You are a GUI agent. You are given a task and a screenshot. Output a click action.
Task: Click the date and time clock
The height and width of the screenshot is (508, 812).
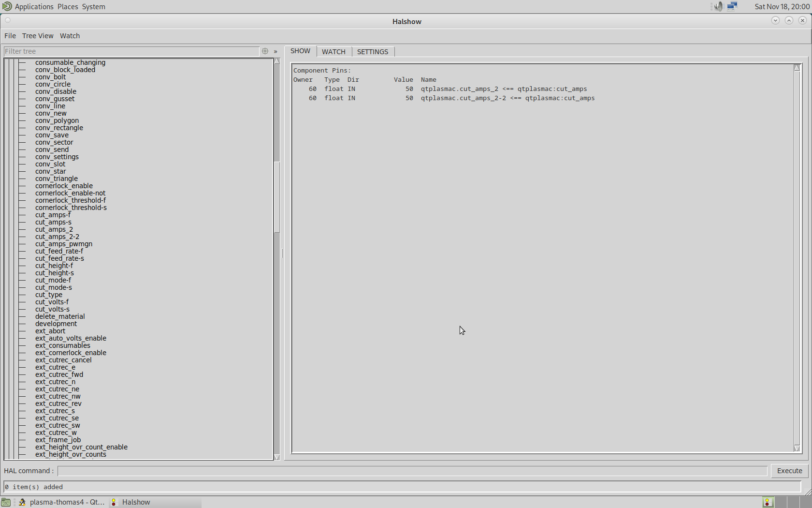782,7
